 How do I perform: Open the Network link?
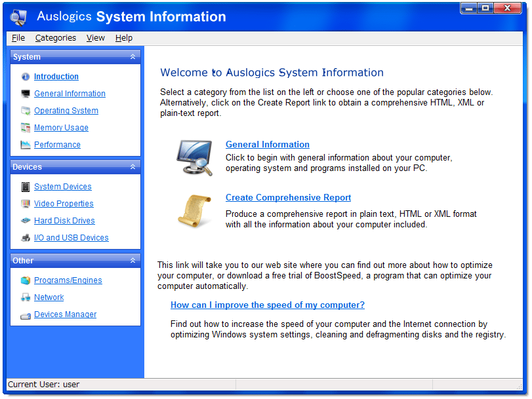pyautogui.click(x=49, y=297)
